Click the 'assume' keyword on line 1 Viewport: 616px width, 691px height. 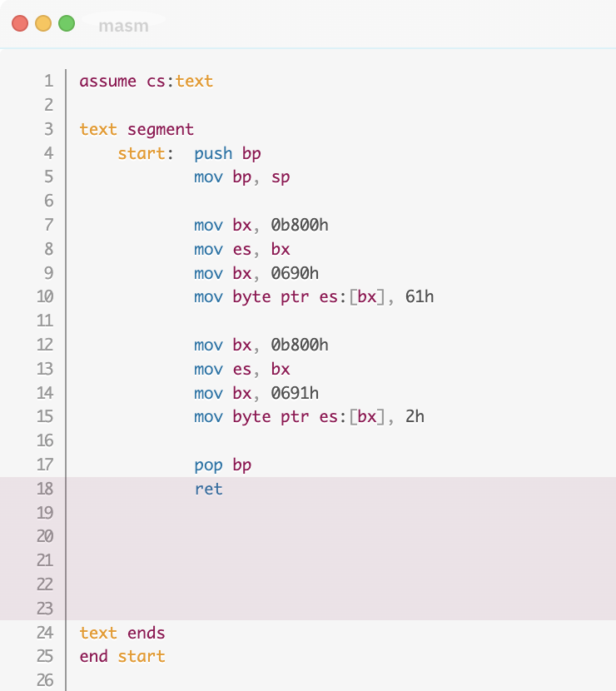pos(107,81)
